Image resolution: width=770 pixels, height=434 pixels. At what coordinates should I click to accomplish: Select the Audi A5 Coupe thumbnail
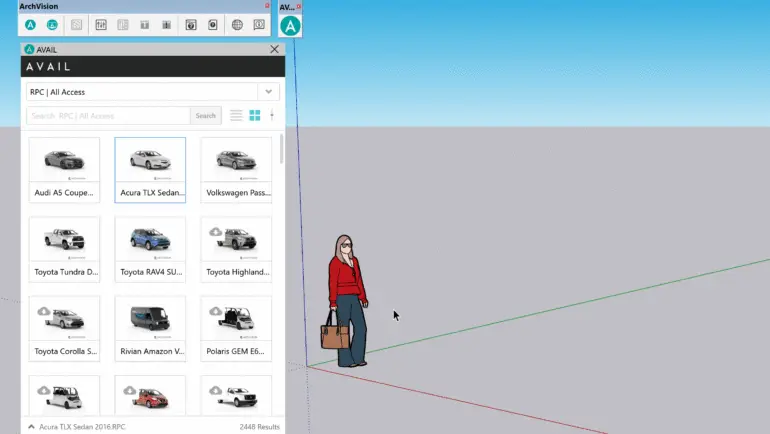(x=64, y=169)
